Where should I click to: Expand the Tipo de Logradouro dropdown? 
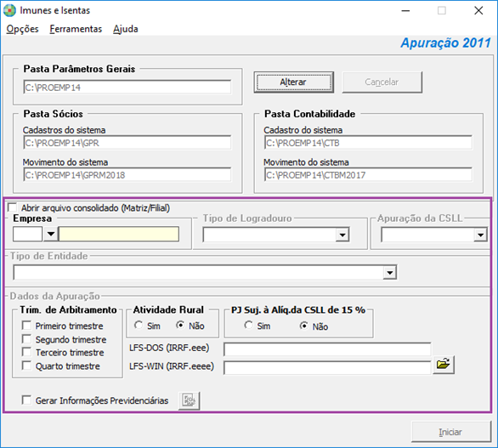[x=342, y=235]
